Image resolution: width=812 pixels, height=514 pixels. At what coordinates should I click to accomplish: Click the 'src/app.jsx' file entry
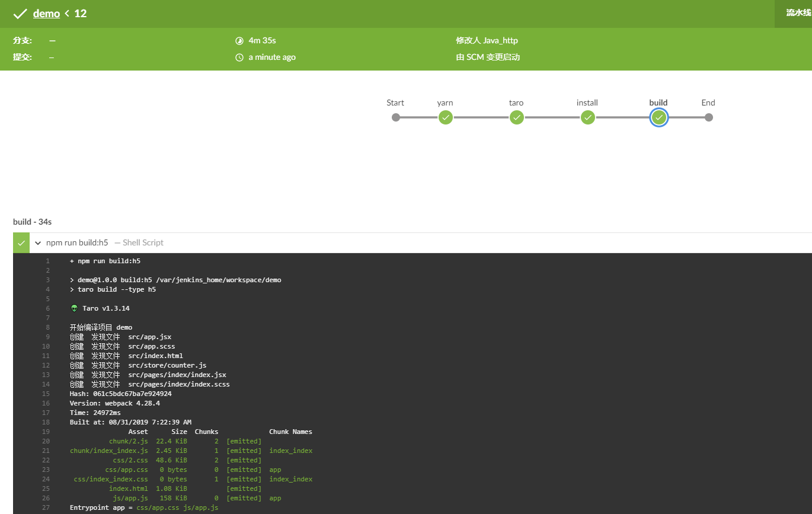click(149, 337)
